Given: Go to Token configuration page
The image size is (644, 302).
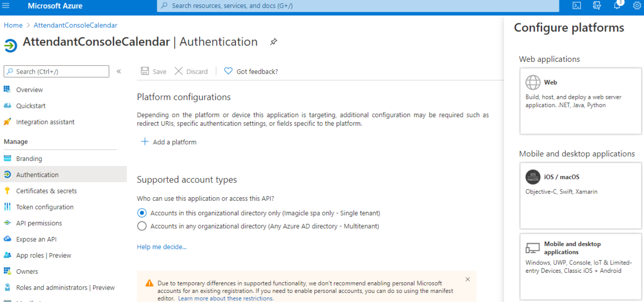Looking at the screenshot, I should [44, 207].
